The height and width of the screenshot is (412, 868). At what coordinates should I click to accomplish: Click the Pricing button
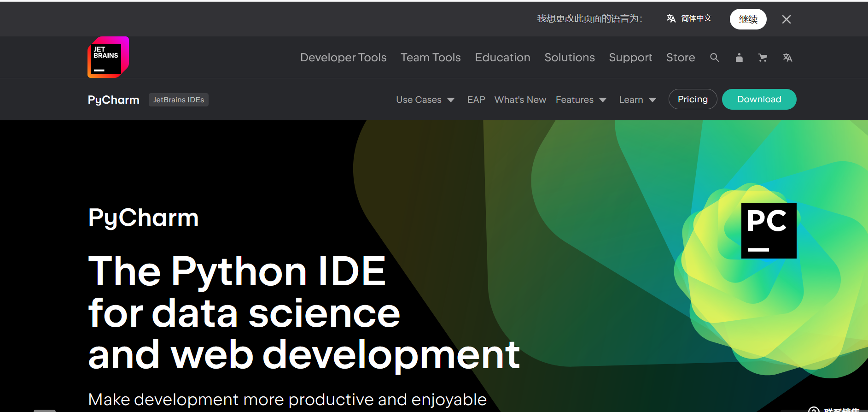[x=692, y=100]
